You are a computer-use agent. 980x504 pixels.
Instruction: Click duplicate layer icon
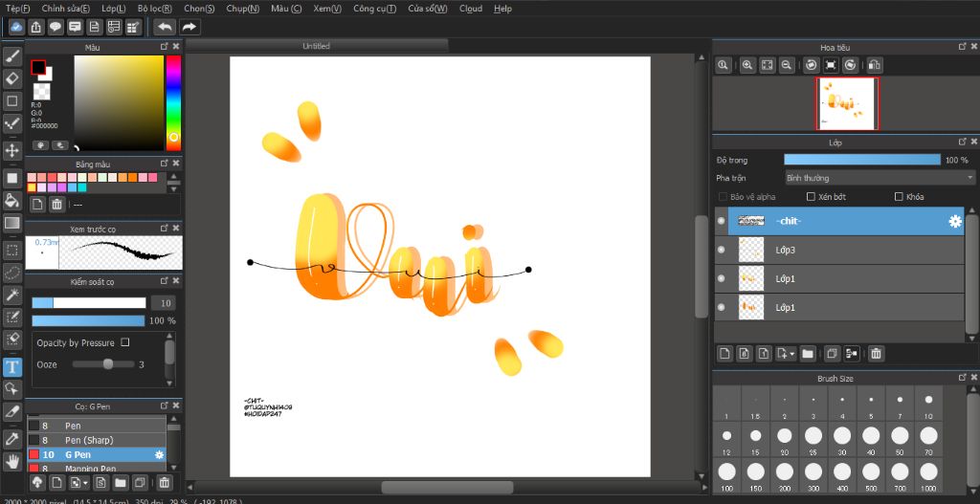[x=832, y=354]
